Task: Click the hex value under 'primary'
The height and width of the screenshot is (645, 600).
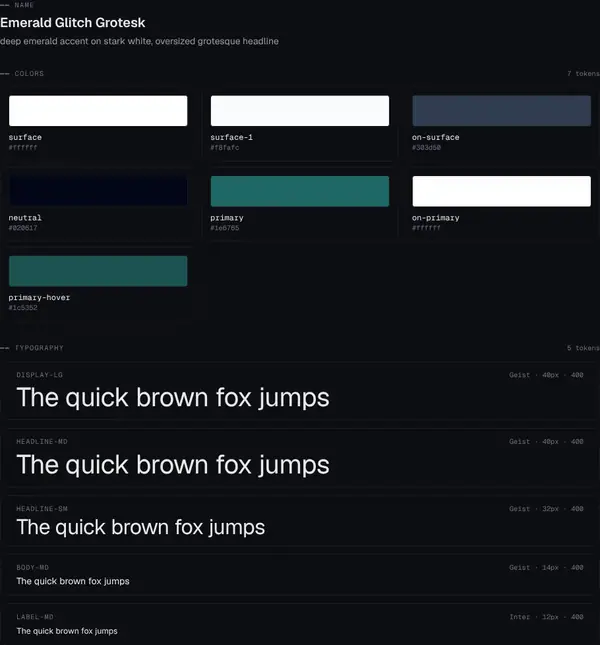Action: [x=225, y=227]
